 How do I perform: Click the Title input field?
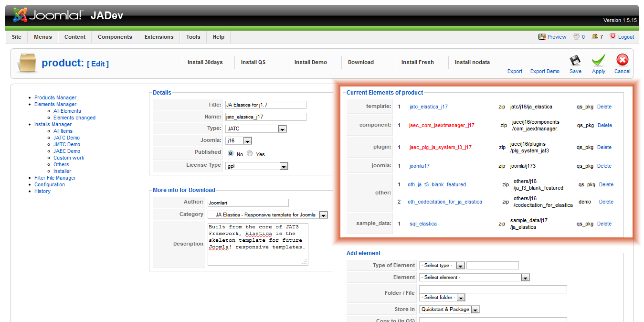click(x=265, y=105)
